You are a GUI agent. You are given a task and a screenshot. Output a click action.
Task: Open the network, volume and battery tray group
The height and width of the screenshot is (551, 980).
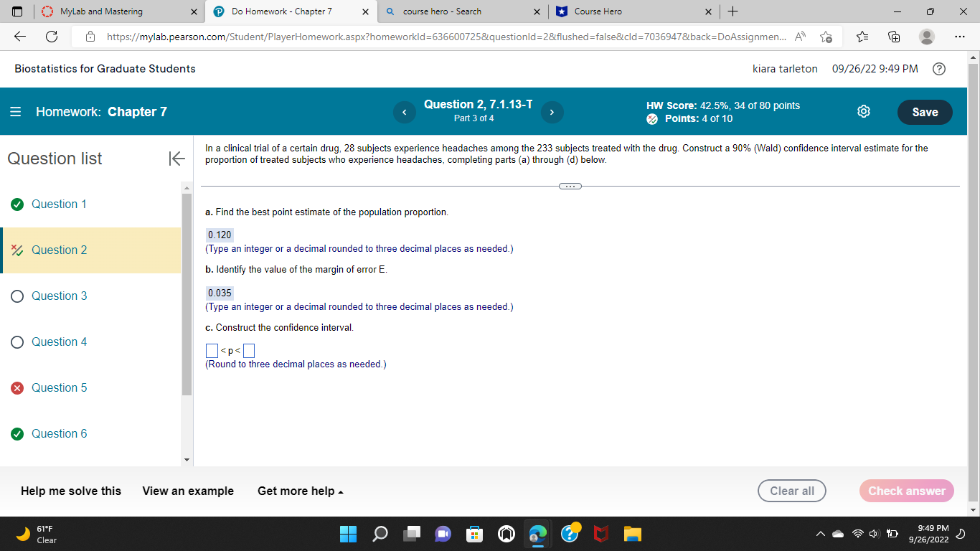tap(875, 534)
